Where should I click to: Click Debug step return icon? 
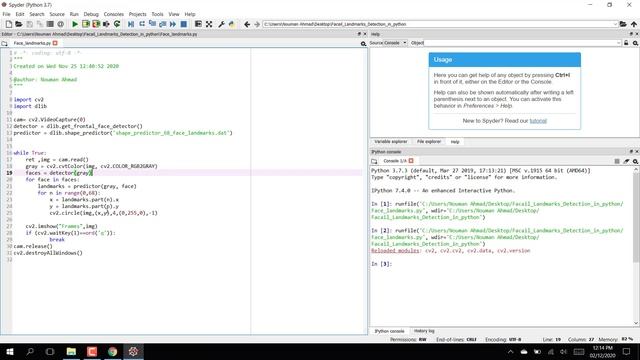(162, 24)
